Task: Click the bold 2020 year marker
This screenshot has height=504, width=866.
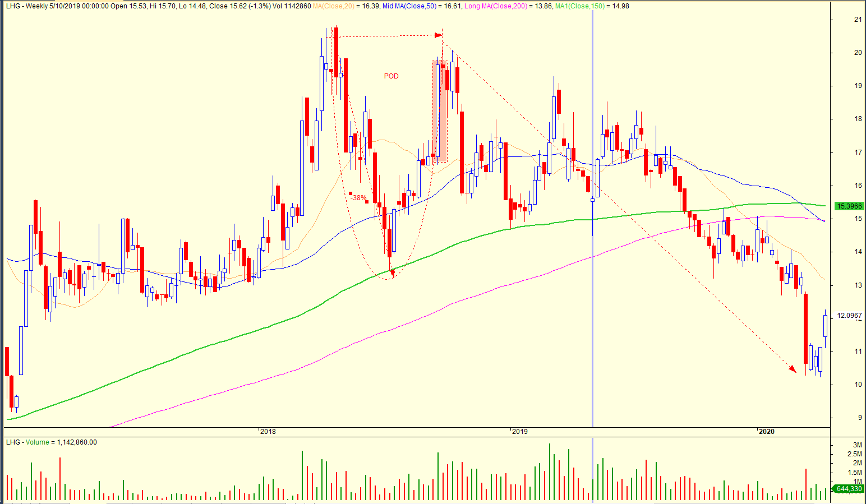Action: [766, 432]
